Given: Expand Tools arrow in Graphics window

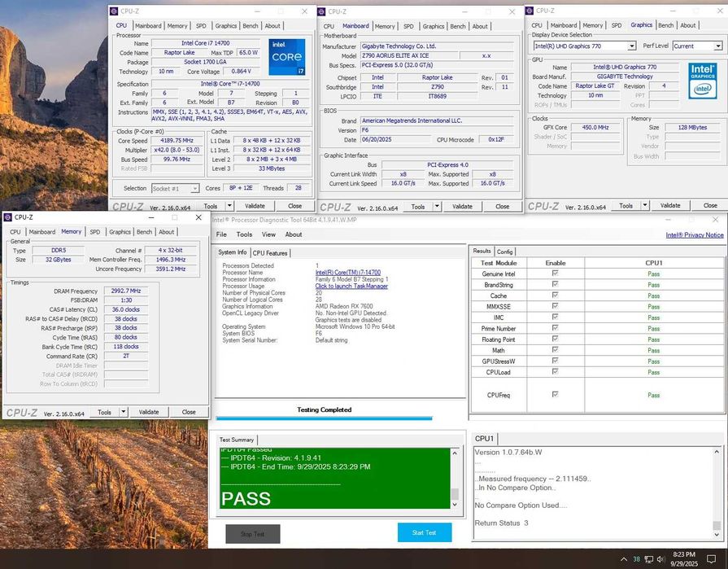Looking at the screenshot, I should click(x=645, y=205).
